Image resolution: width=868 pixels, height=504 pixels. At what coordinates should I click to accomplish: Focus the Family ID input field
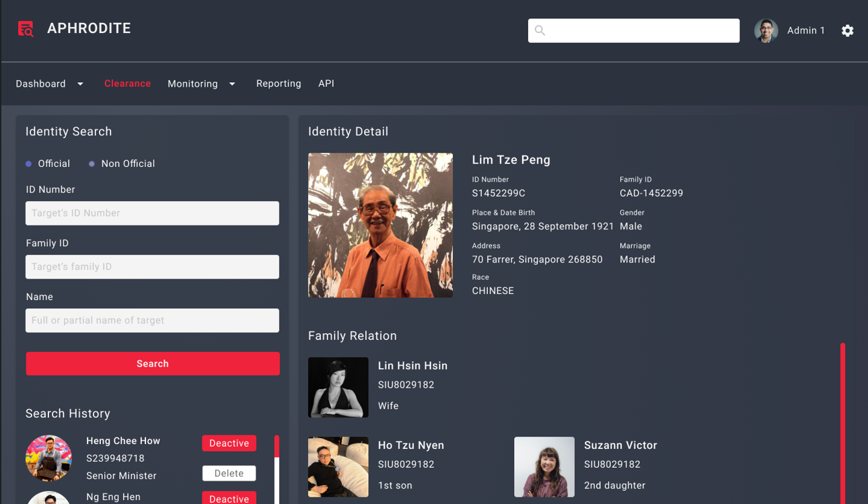point(152,267)
